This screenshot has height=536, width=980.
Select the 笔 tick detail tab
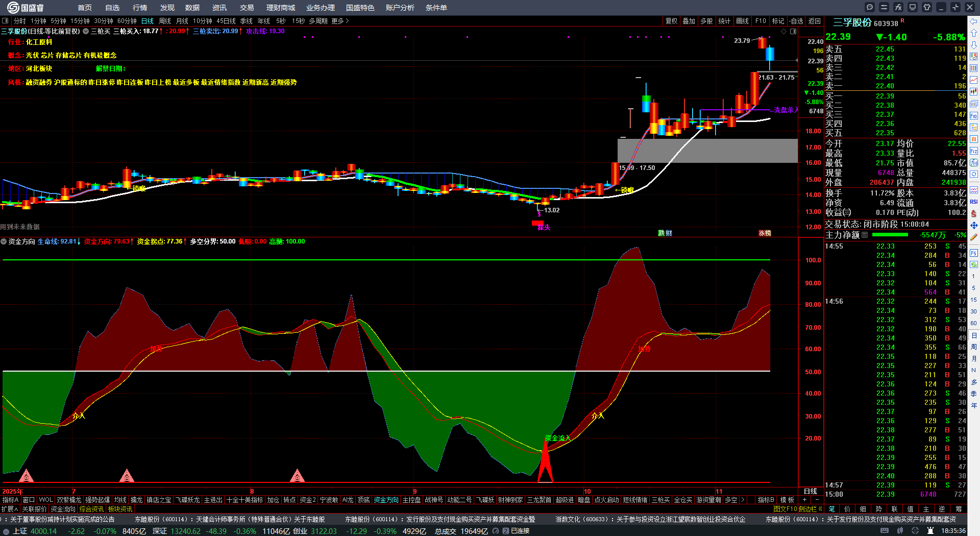[x=831, y=508]
